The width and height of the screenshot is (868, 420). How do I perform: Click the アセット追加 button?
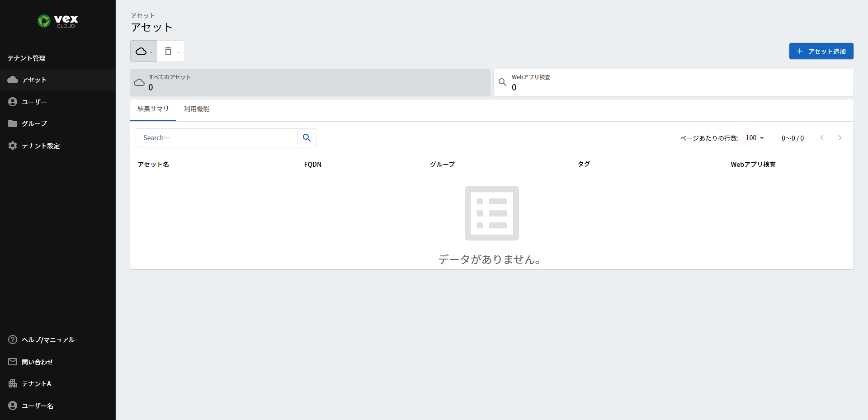pos(821,51)
